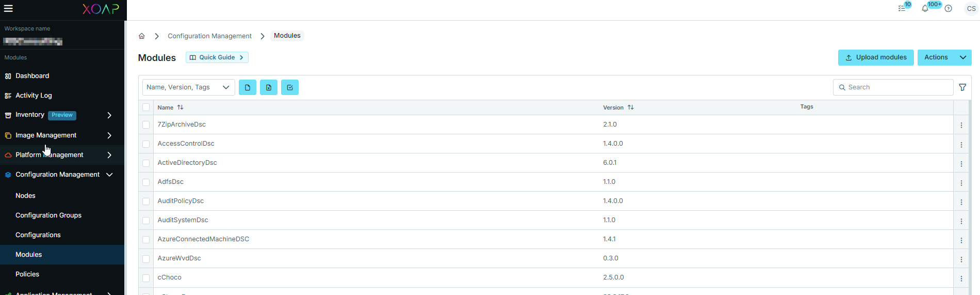Click the filter funnel icon

(x=962, y=87)
